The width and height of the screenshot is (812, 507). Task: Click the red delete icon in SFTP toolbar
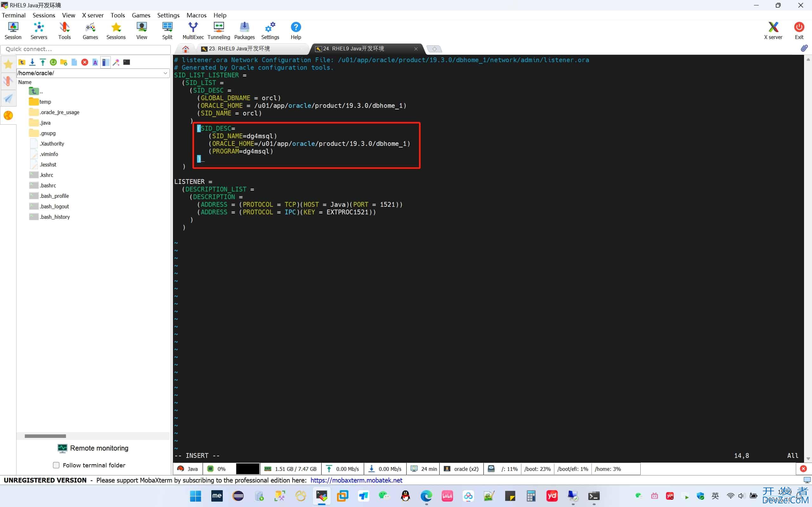(x=84, y=62)
